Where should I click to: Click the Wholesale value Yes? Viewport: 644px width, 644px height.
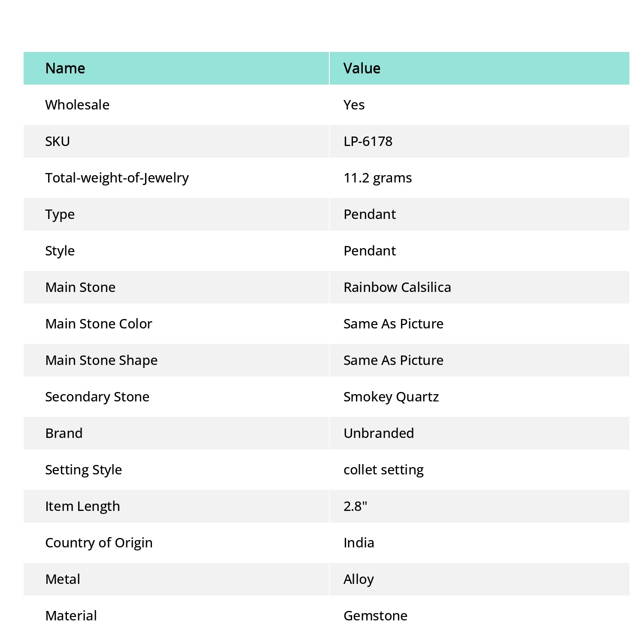[354, 105]
